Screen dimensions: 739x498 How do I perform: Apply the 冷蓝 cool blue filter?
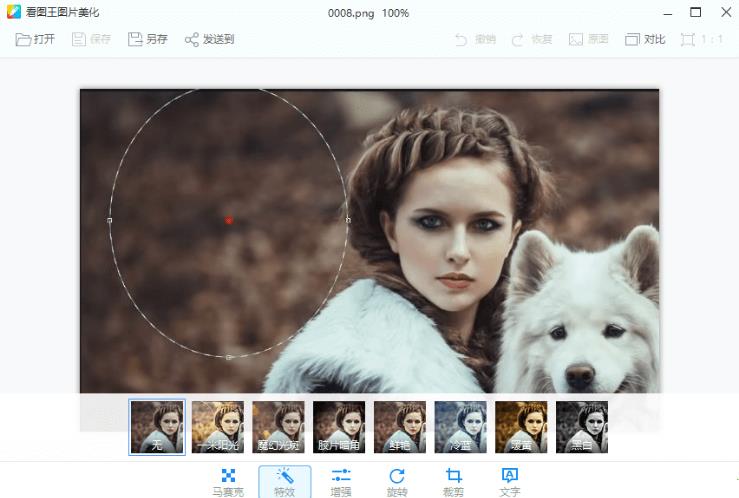tap(460, 427)
